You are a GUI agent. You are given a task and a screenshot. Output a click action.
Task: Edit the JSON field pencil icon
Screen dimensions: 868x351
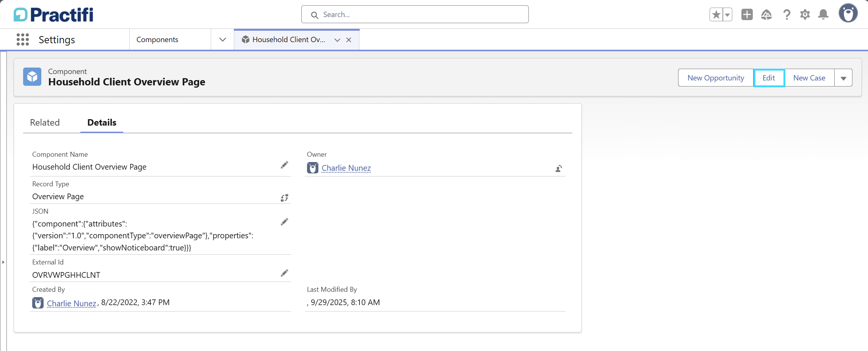(284, 222)
